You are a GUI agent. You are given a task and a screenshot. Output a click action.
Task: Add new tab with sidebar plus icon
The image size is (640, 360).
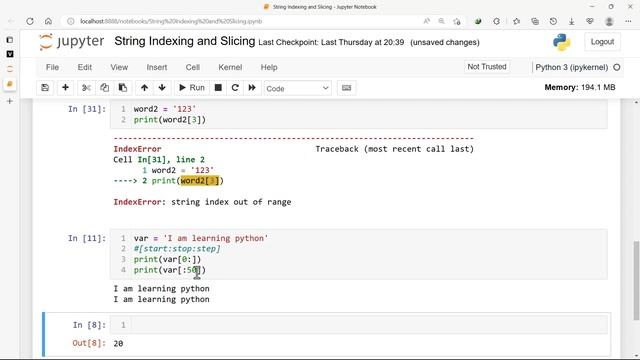pyautogui.click(x=10, y=101)
